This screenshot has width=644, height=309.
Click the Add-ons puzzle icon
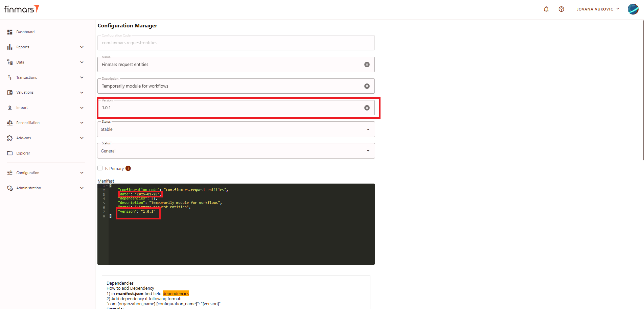point(10,138)
